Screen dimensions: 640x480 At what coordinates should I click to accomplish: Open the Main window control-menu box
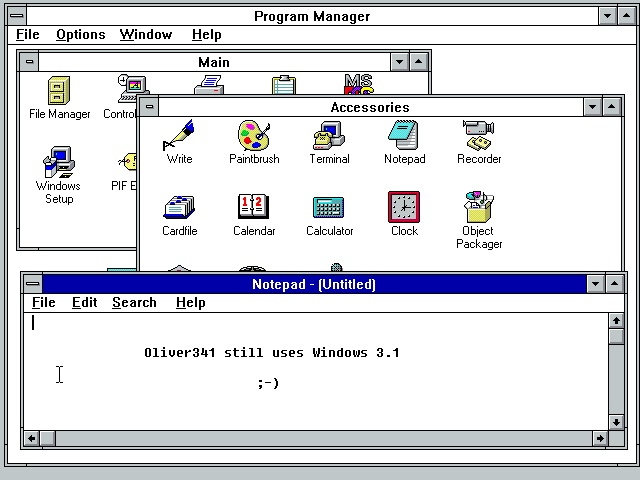pos(29,62)
